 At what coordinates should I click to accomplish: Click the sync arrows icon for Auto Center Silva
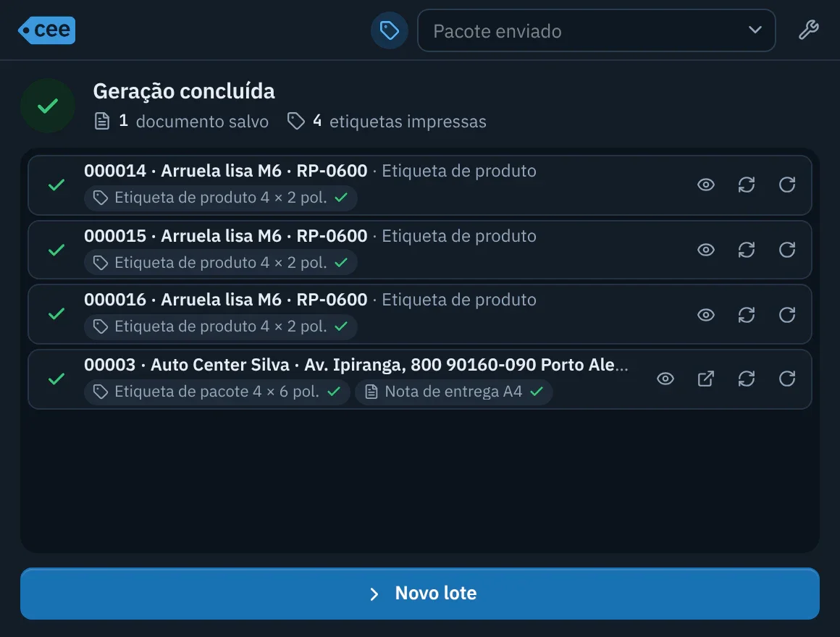click(x=747, y=379)
